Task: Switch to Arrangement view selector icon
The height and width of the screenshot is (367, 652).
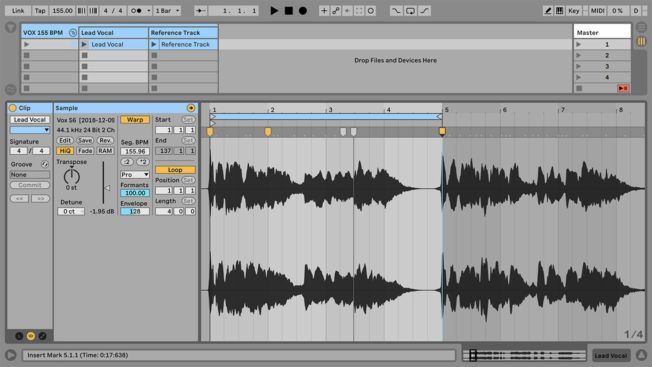Action: 641,28
